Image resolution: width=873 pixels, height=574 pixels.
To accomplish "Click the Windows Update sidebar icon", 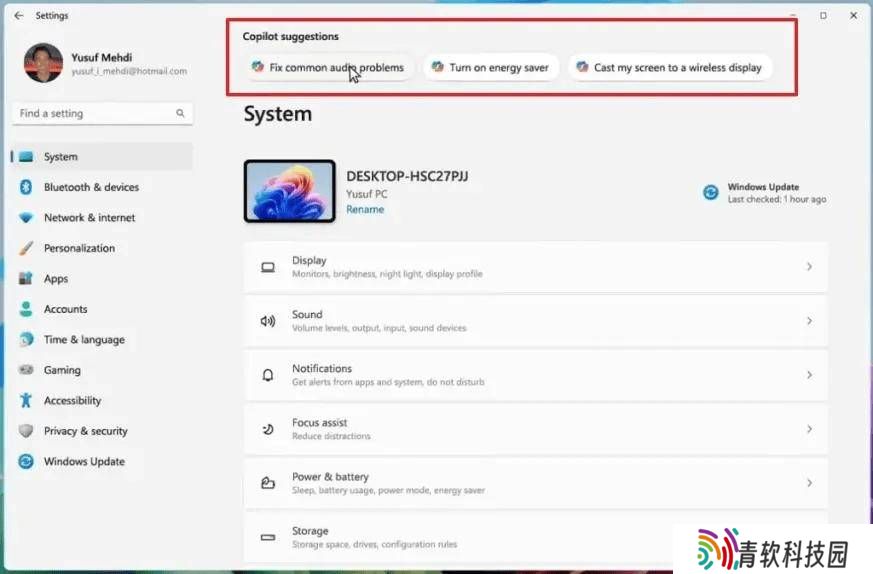I will point(26,462).
